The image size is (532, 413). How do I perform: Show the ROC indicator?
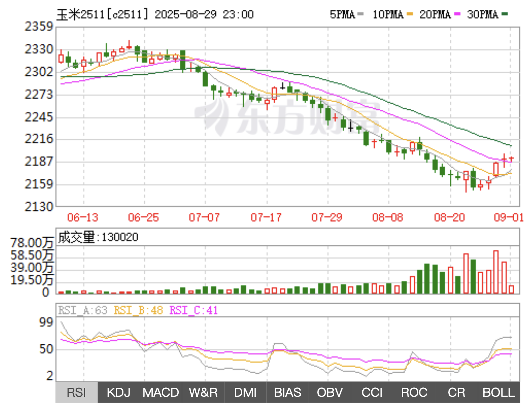tap(414, 393)
